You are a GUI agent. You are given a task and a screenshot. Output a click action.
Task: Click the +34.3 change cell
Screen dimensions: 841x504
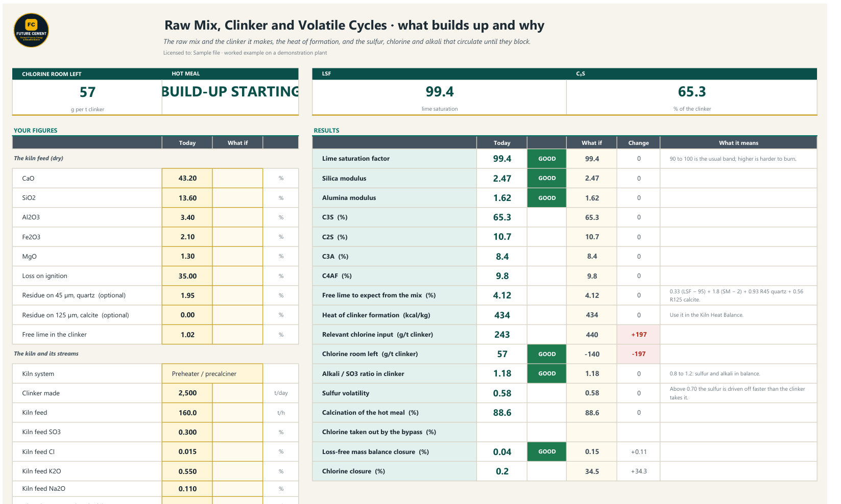point(638,471)
